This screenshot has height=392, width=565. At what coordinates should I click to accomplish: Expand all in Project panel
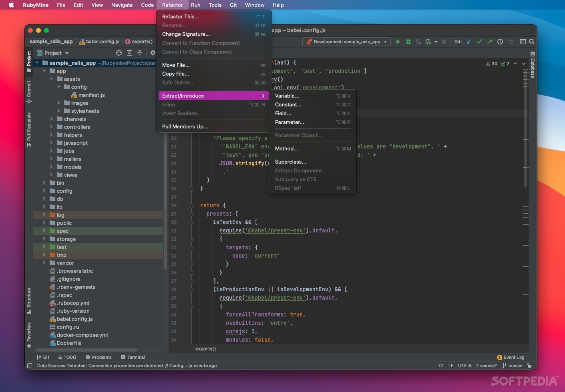click(129, 53)
